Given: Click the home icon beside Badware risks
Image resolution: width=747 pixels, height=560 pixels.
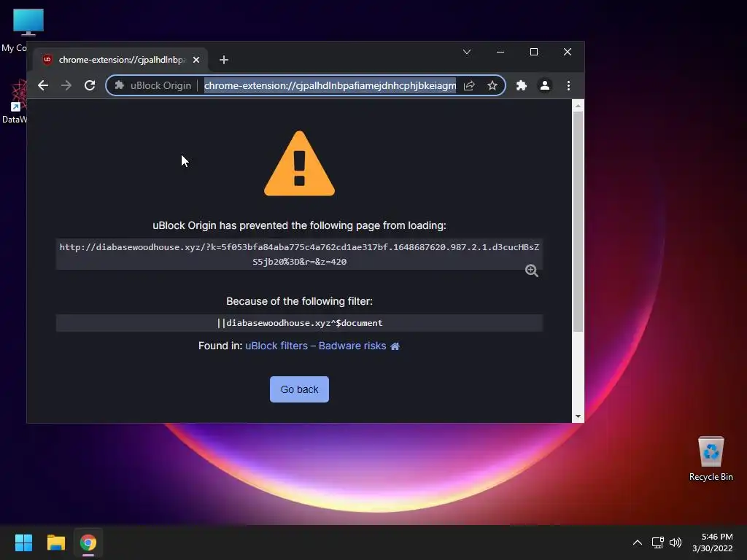Looking at the screenshot, I should point(395,346).
